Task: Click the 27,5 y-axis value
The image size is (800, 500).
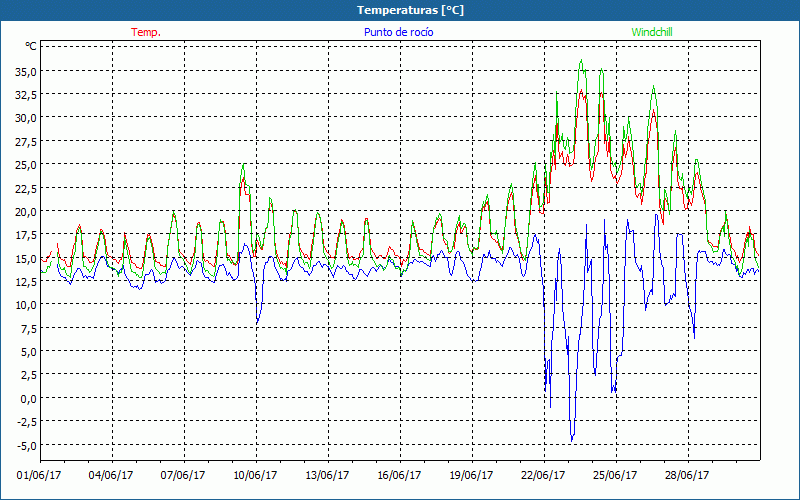Action: pos(26,141)
